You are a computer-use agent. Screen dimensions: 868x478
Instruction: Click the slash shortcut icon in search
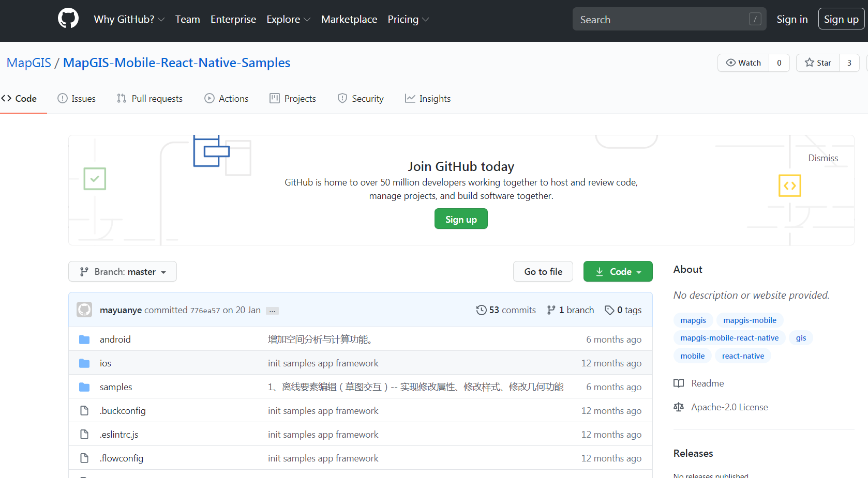coord(755,19)
